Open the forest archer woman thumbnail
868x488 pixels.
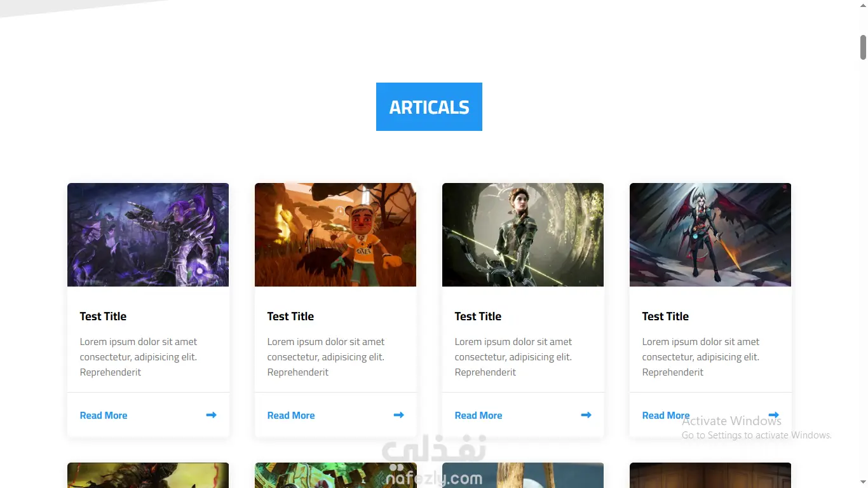(x=523, y=235)
